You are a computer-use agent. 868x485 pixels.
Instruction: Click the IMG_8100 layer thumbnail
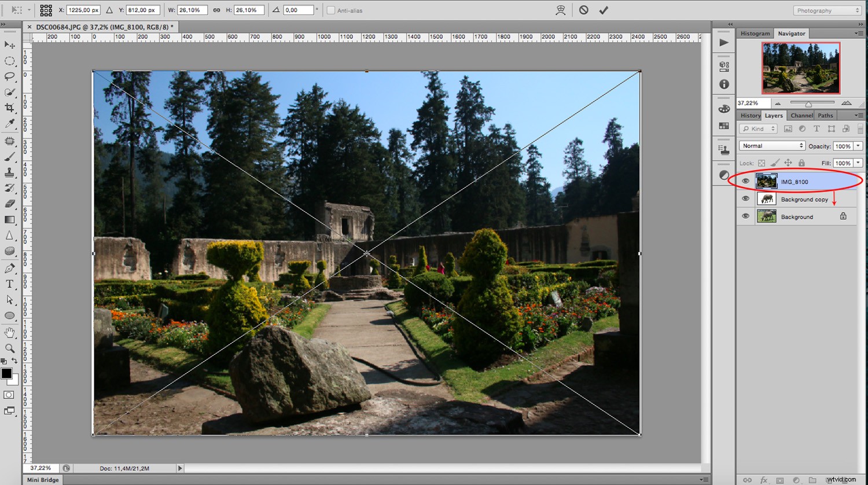tap(766, 181)
